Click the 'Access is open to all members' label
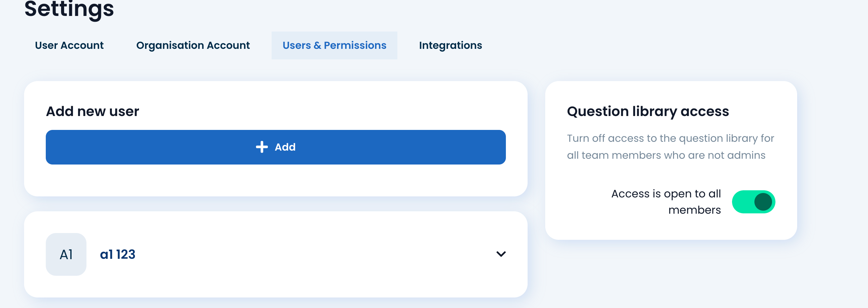The height and width of the screenshot is (308, 868). tap(666, 202)
